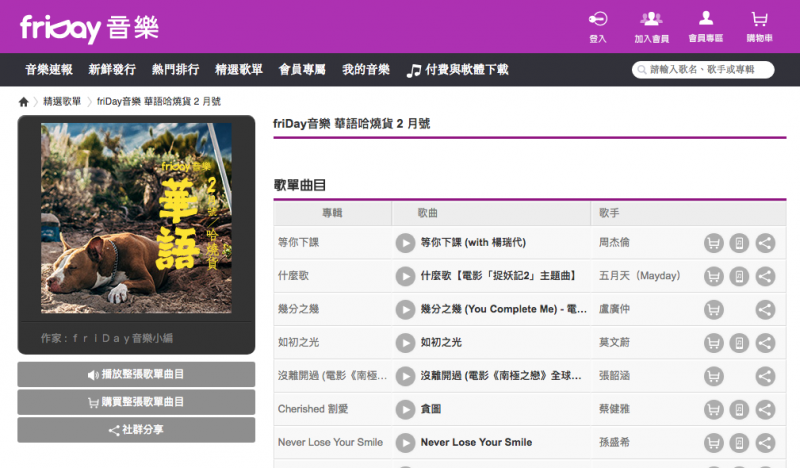This screenshot has height=468, width=800.
Task: Play the song 等你下課 (with 楊瑞代)
Action: tap(405, 243)
